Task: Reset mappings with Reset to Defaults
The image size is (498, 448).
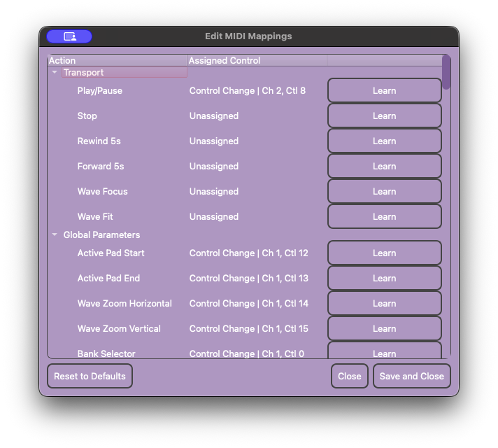Action: click(90, 376)
